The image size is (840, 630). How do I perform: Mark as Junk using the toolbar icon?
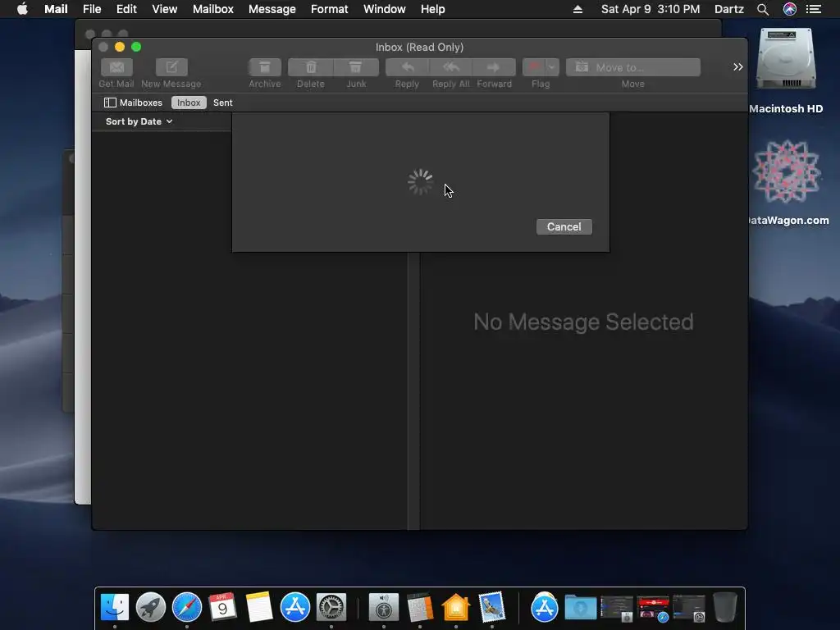356,67
